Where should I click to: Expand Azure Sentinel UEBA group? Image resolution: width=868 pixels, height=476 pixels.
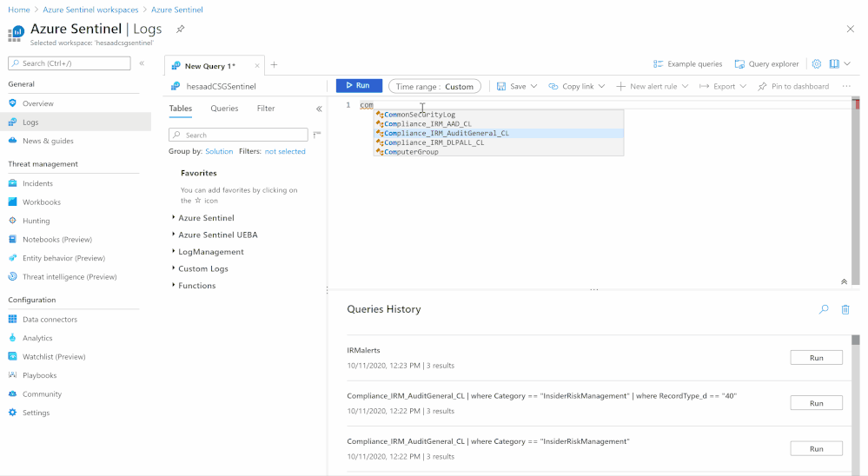[217, 235]
